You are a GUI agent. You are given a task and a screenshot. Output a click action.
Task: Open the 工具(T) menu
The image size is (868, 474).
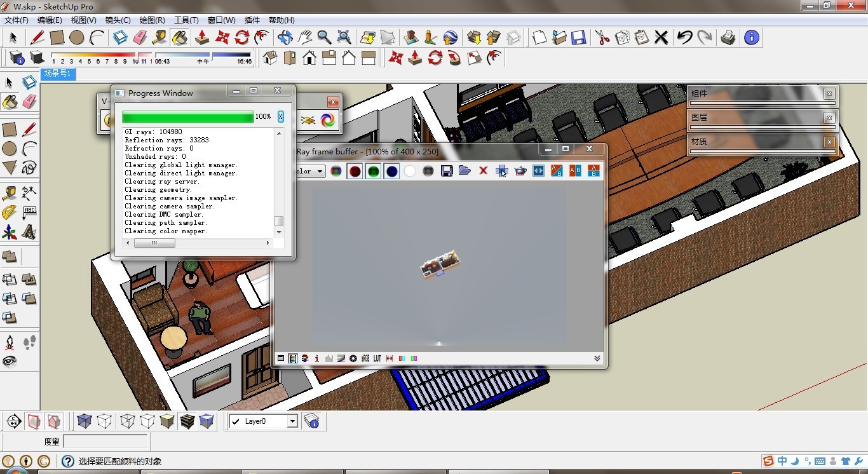click(x=186, y=20)
